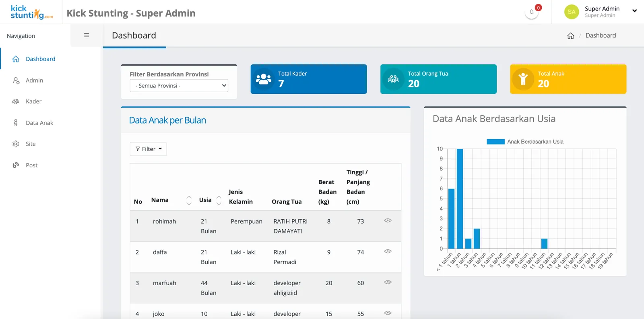Viewport: 644px width, 319px height.
Task: Click the Super Admin username text
Action: click(602, 8)
